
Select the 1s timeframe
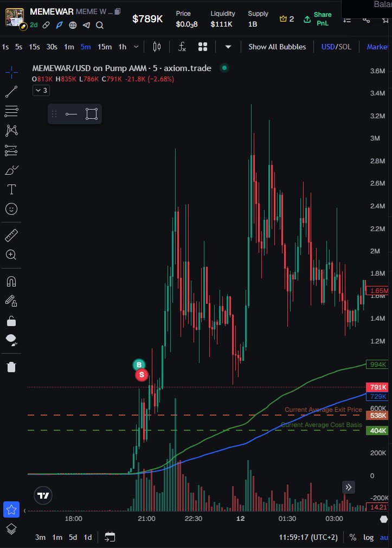pyautogui.click(x=5, y=47)
